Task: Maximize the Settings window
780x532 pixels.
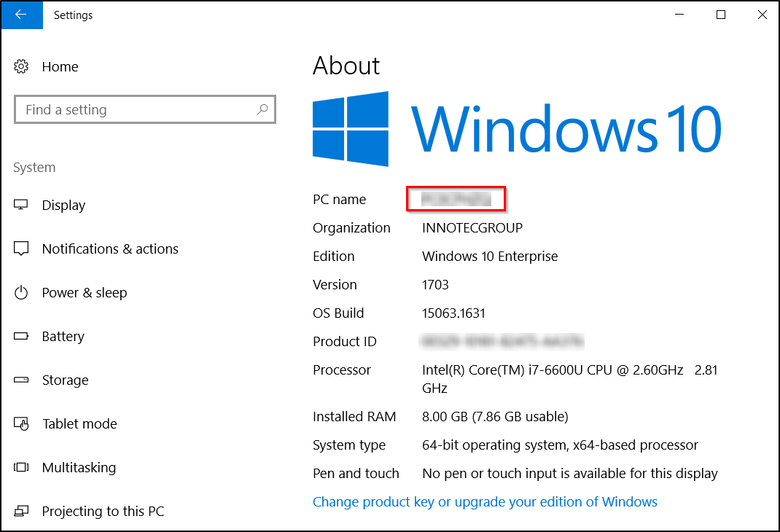Action: [x=720, y=15]
